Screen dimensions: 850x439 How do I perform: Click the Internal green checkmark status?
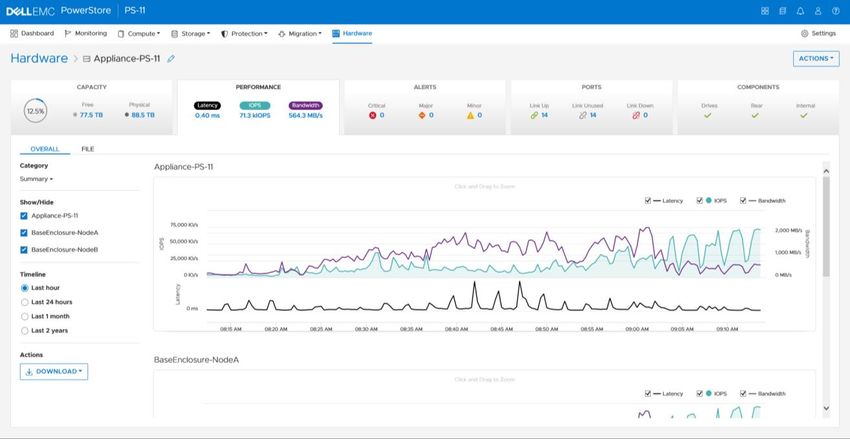point(804,115)
